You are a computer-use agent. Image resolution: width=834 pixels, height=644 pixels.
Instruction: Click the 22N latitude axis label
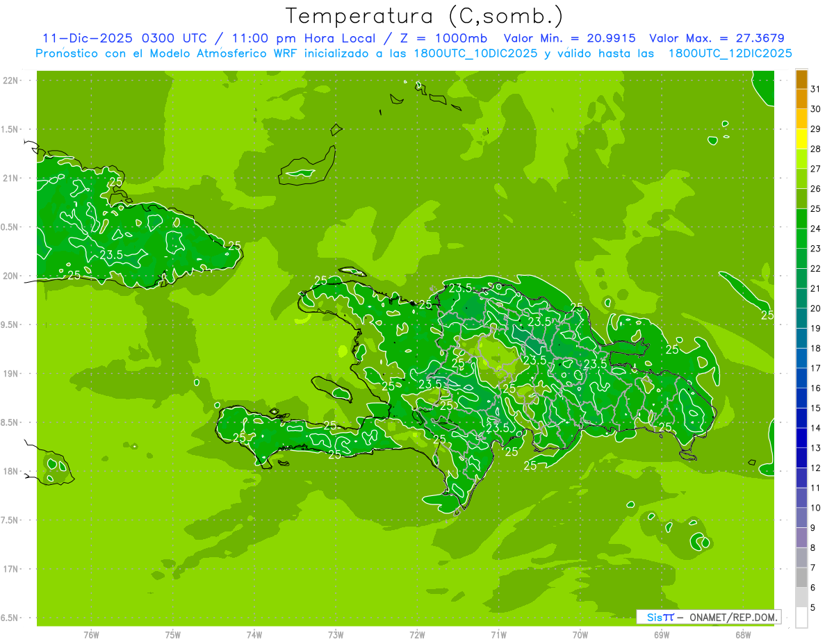11,81
